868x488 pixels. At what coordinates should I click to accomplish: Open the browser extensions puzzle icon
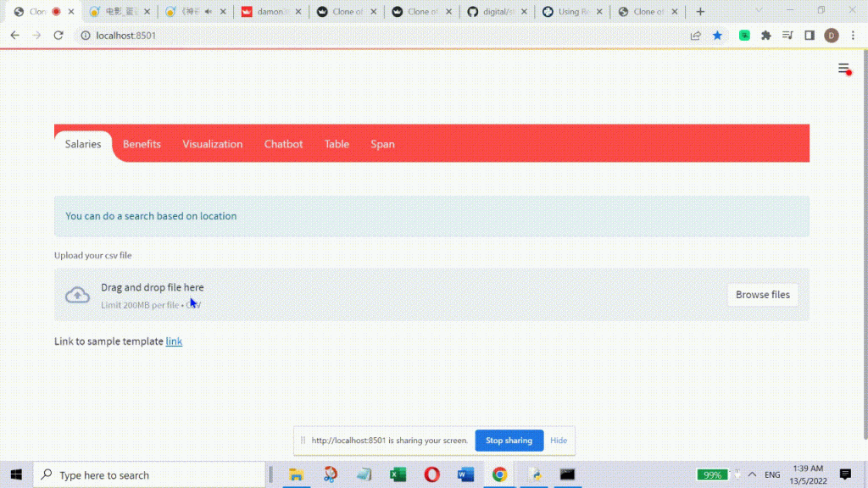tap(766, 36)
